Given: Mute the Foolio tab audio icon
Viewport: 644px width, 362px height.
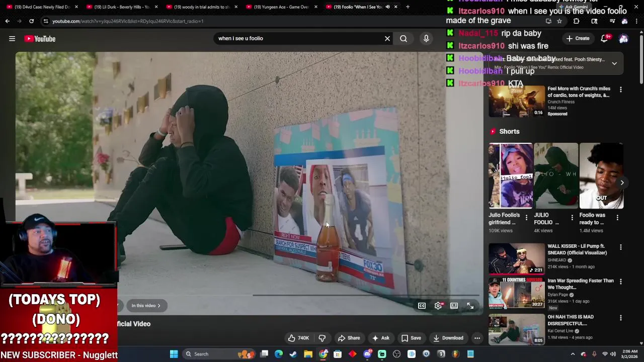Looking at the screenshot, I should pos(387,7).
